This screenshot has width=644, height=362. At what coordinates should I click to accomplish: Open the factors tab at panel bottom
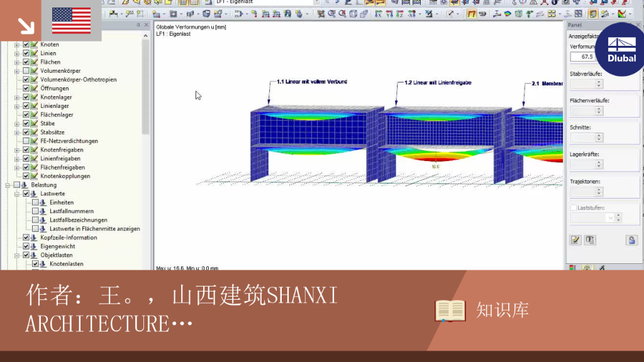point(587,268)
